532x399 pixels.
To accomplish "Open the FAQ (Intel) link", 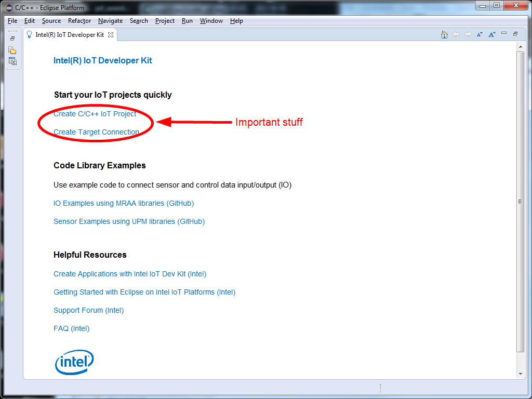I will click(x=71, y=328).
